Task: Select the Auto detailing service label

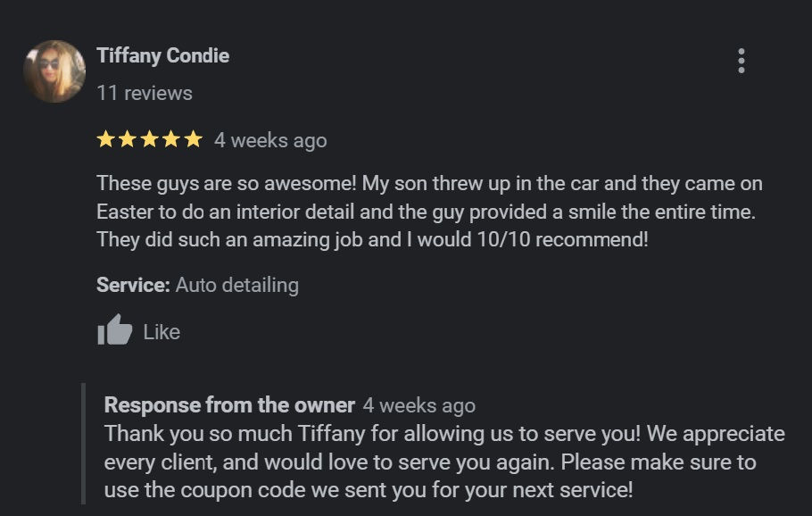Action: coord(236,285)
